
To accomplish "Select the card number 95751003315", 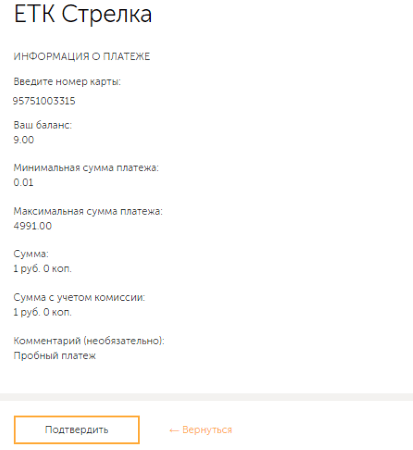I will pos(44,101).
